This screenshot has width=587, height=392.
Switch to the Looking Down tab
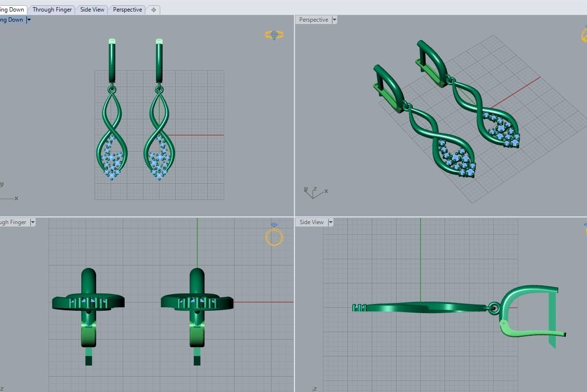pyautogui.click(x=13, y=10)
